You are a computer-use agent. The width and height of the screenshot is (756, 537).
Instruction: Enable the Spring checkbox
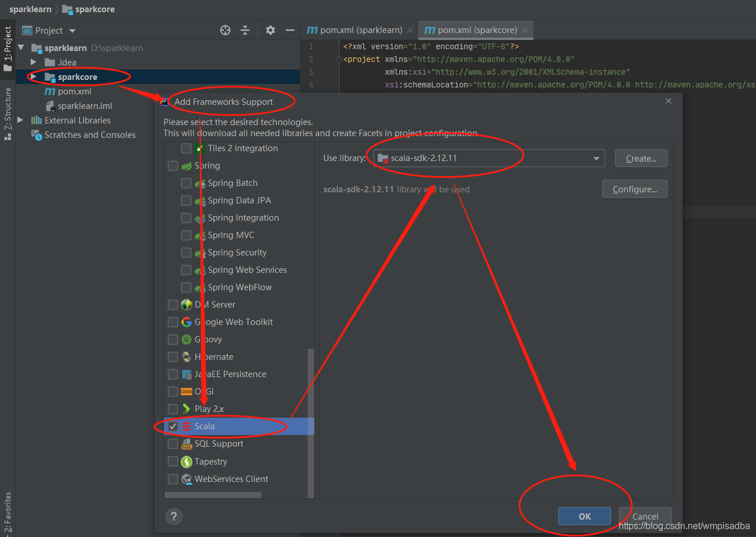[x=173, y=166]
